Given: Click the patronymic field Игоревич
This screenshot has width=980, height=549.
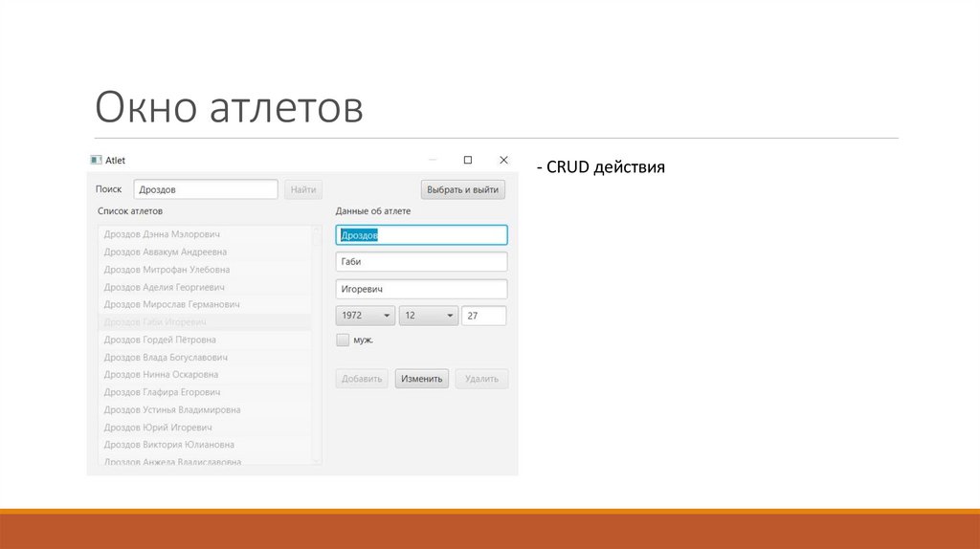Looking at the screenshot, I should 421,289.
